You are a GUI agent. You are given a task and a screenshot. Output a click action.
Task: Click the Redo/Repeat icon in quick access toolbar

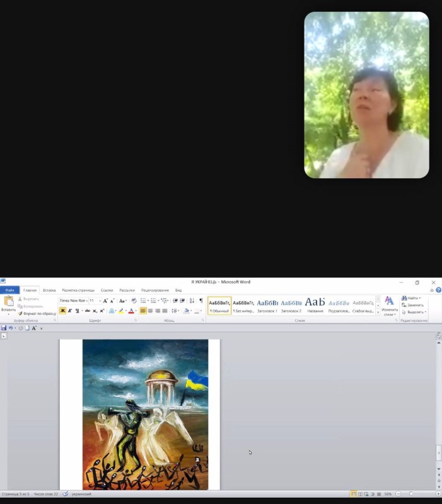[21, 328]
